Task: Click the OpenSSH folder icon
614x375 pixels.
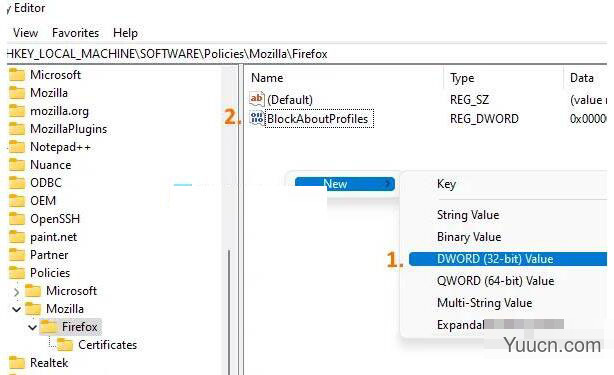Action: 17,219
